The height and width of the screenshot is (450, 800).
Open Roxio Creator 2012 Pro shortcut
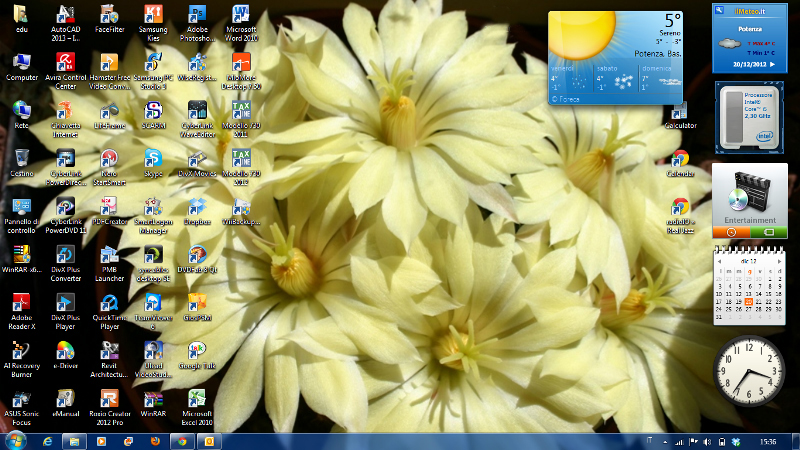(109, 407)
